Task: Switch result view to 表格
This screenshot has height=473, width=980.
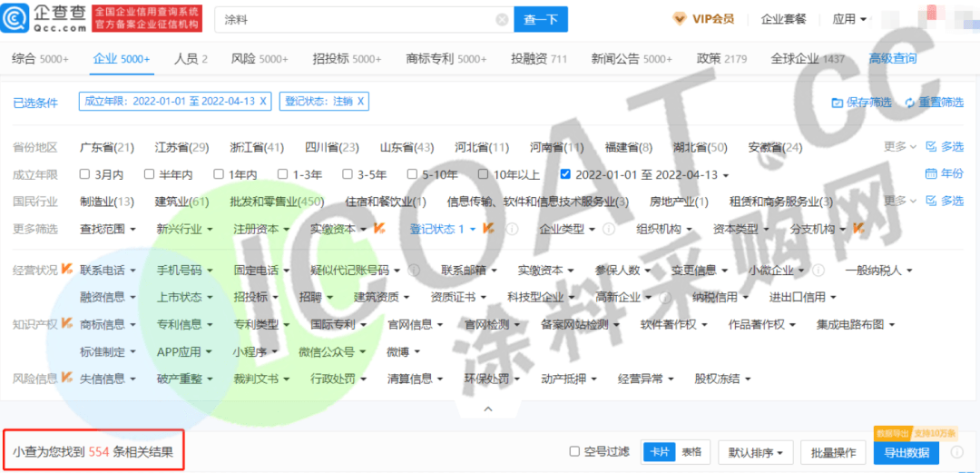Action: coord(691,452)
